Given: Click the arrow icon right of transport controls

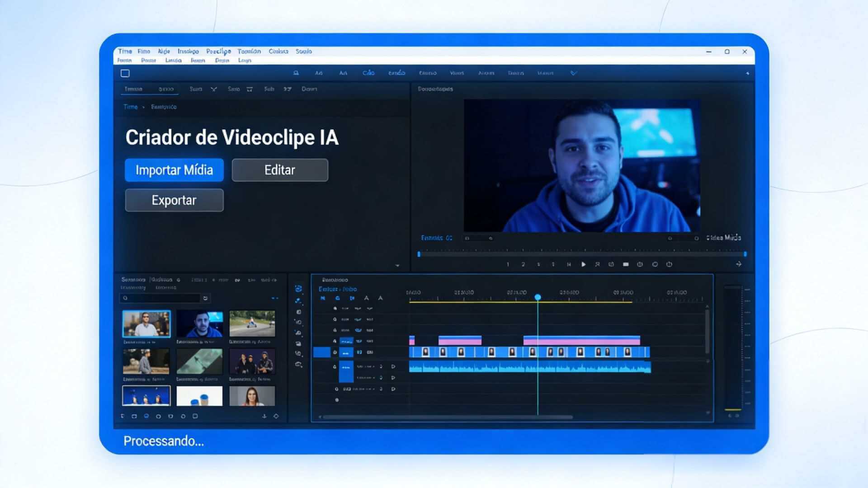Looking at the screenshot, I should (x=739, y=264).
